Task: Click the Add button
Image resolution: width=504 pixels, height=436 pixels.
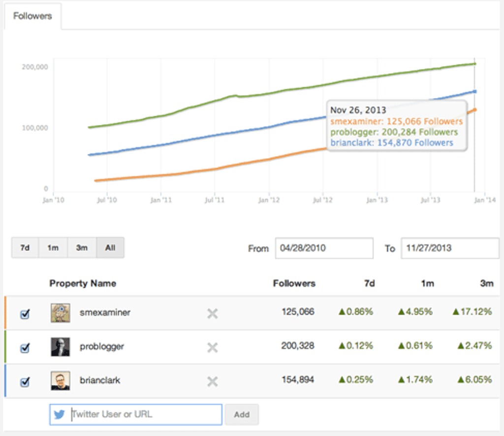Action: (x=242, y=414)
